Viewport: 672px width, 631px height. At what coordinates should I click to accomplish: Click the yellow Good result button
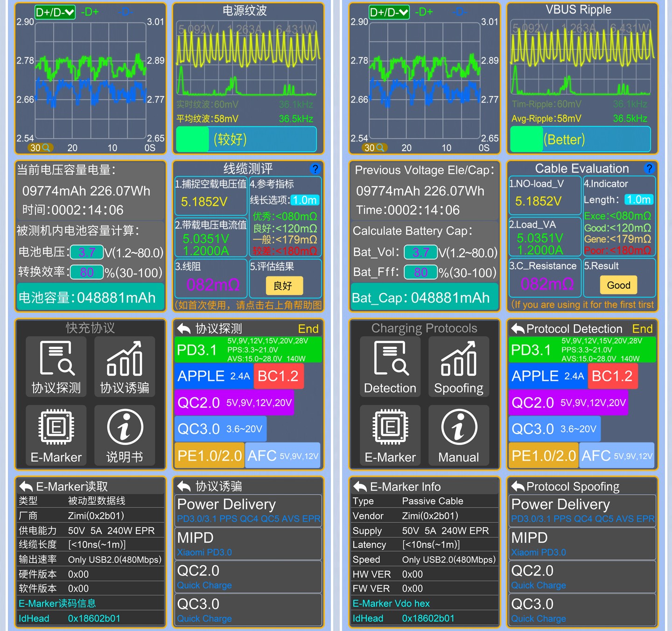coord(619,285)
